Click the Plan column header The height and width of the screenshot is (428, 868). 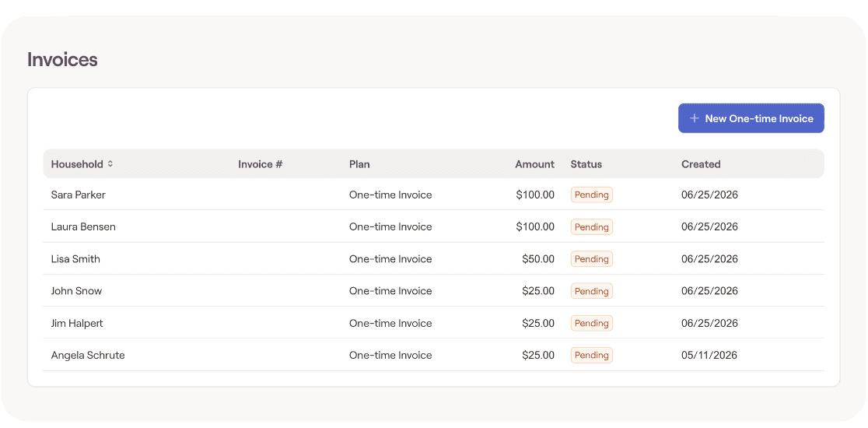point(359,164)
